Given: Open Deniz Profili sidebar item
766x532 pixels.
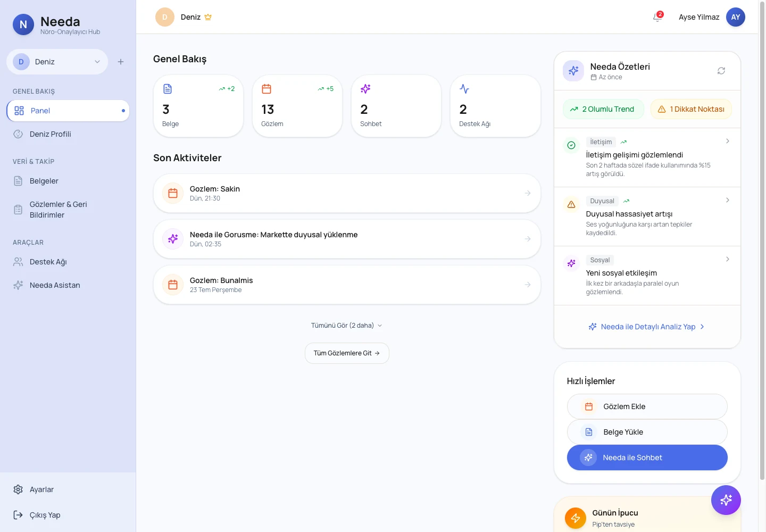Looking at the screenshot, I should 68,134.
